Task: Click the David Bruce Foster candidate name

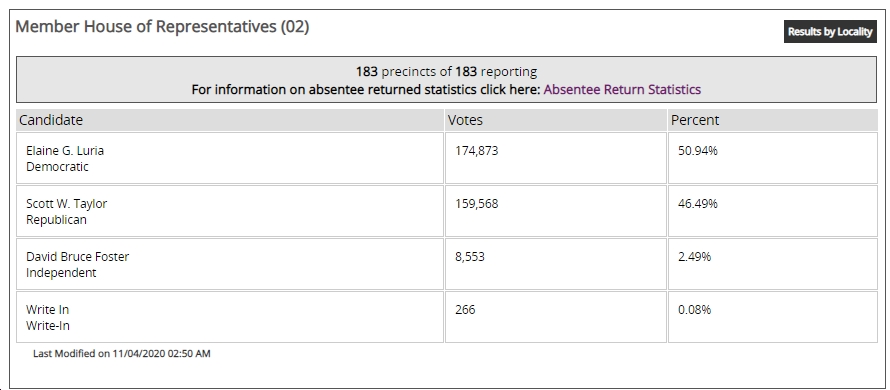Action: [x=77, y=257]
